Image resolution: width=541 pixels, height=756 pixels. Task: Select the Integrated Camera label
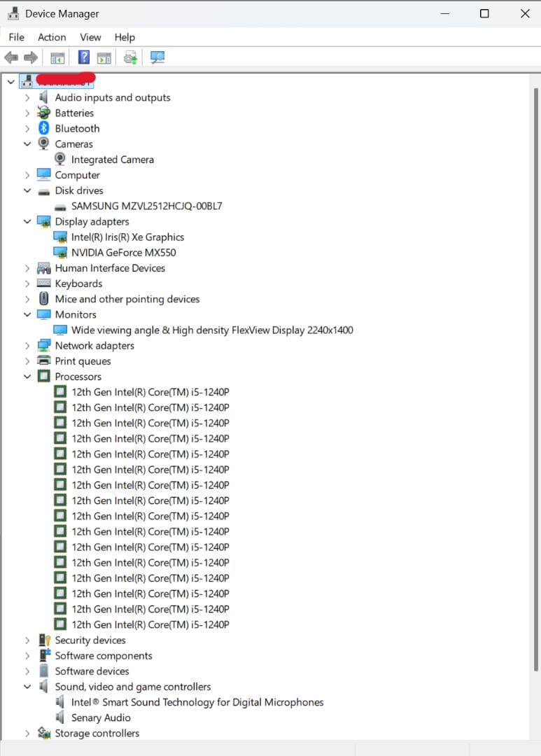(113, 159)
